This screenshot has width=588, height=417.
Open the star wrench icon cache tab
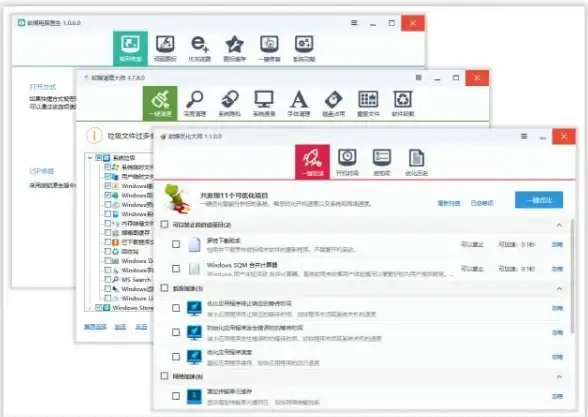click(234, 48)
